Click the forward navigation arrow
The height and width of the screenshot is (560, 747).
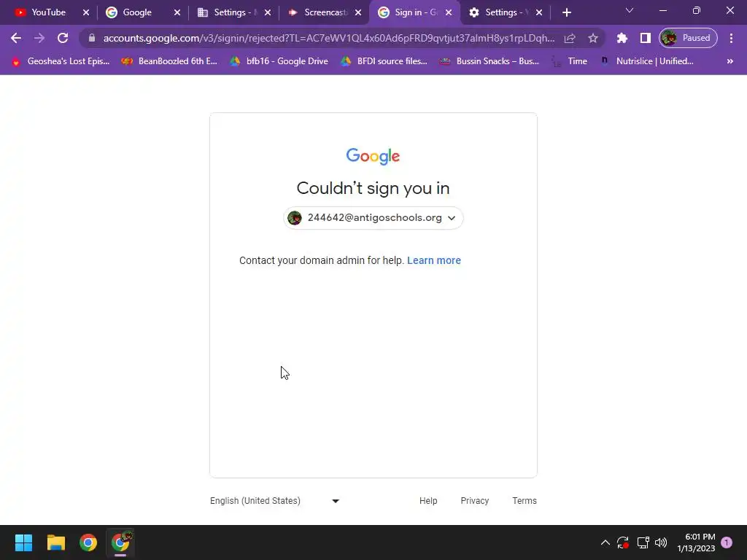[x=39, y=38]
